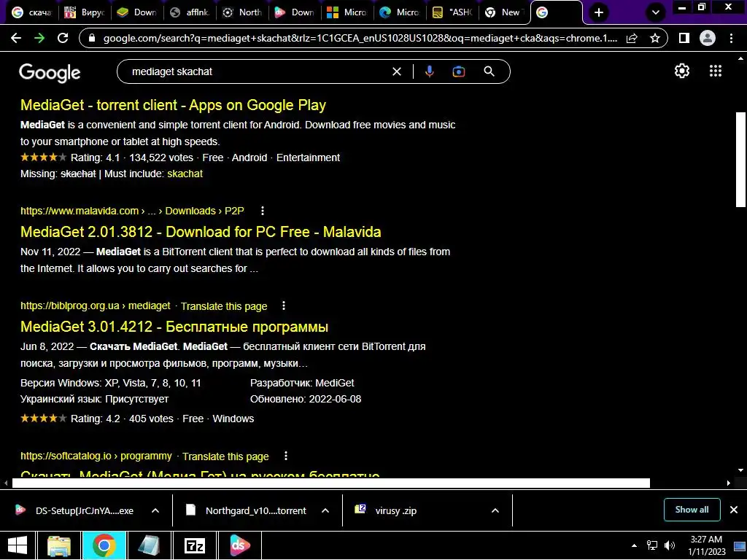747x560 pixels.
Task: Click the green forward navigation arrow
Action: point(39,38)
